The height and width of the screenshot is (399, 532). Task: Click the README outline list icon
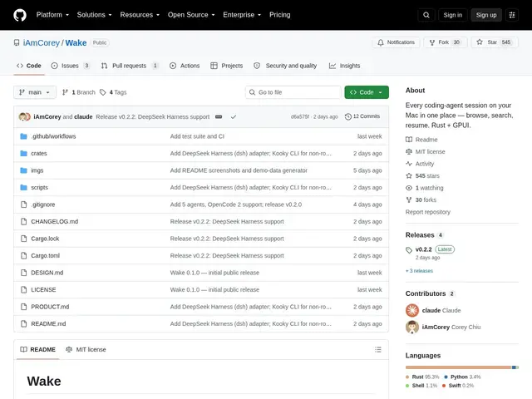(378, 349)
